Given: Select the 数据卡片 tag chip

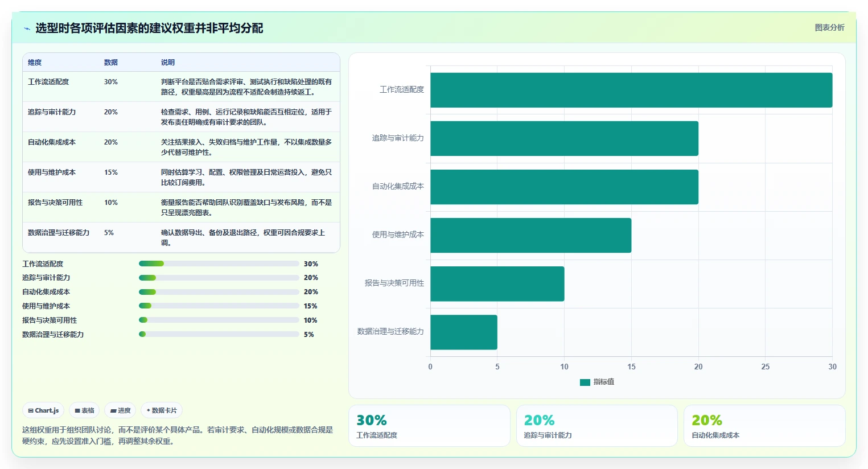Looking at the screenshot, I should point(162,410).
